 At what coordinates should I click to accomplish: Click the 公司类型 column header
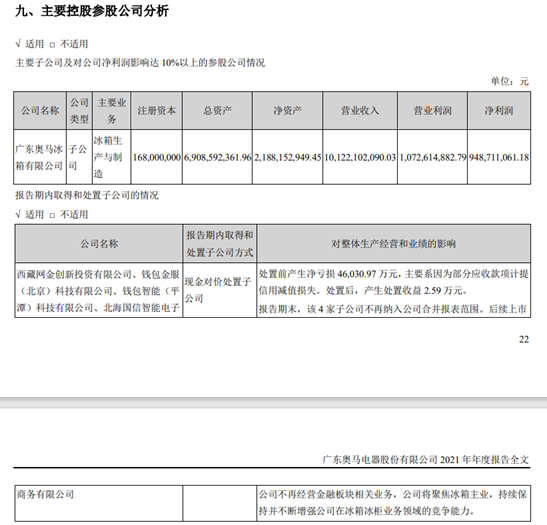[79, 111]
